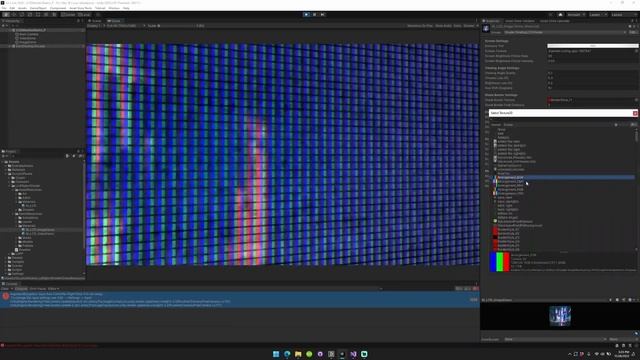Close the Select Texture2D picker window
This screenshot has height=360, width=640.
[635, 113]
